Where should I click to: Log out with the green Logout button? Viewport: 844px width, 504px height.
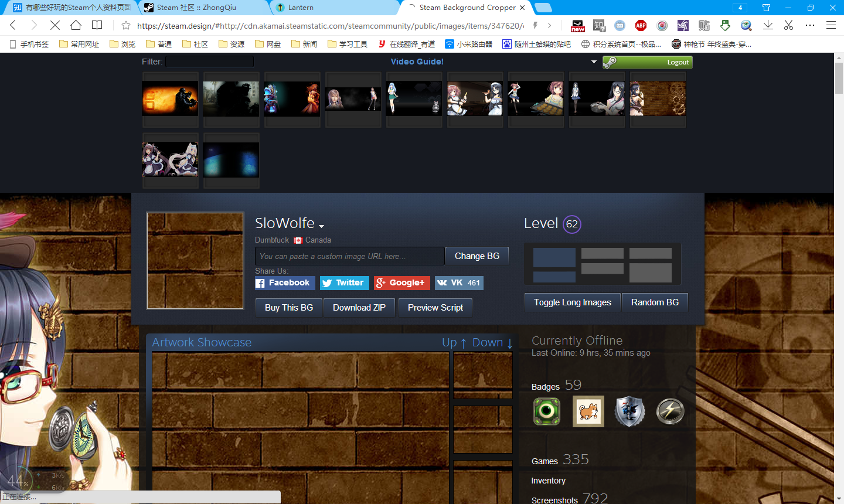pyautogui.click(x=648, y=62)
